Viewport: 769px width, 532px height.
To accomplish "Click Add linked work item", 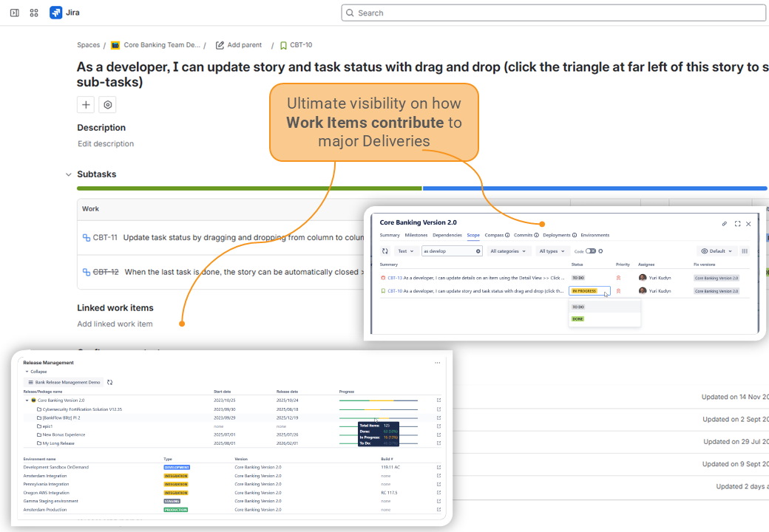I will pyautogui.click(x=116, y=323).
